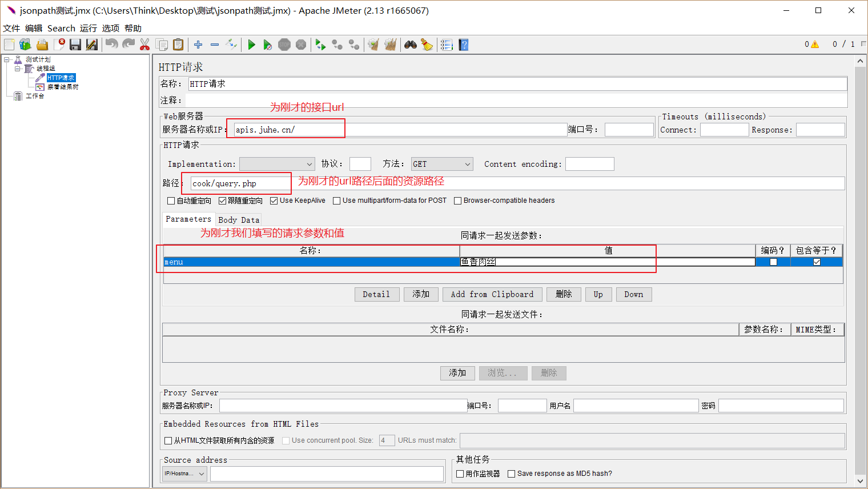868x489 pixels.
Task: Enable 从HTML文件获取所有内含的资源 checkbox
Action: coord(168,440)
